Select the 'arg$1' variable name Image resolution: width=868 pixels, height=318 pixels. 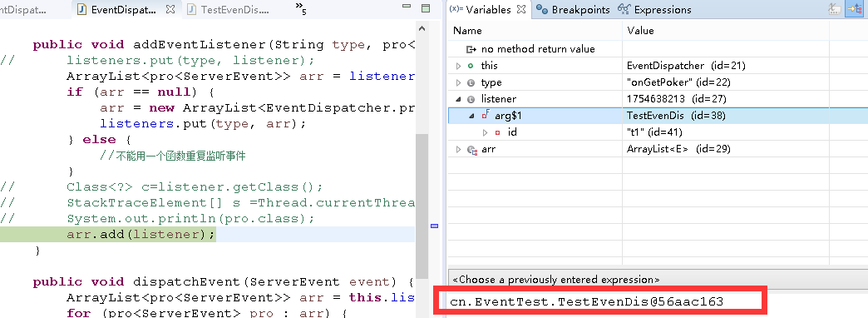(x=509, y=116)
